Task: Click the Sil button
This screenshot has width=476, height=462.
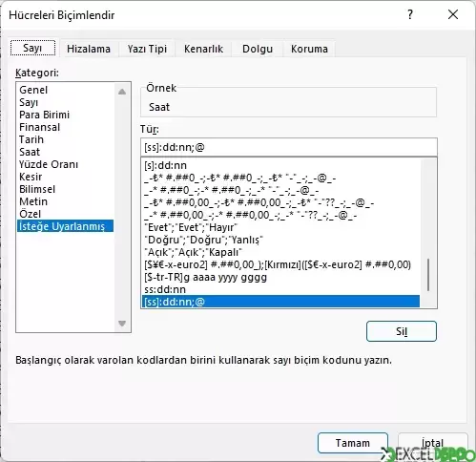Action: click(x=402, y=331)
